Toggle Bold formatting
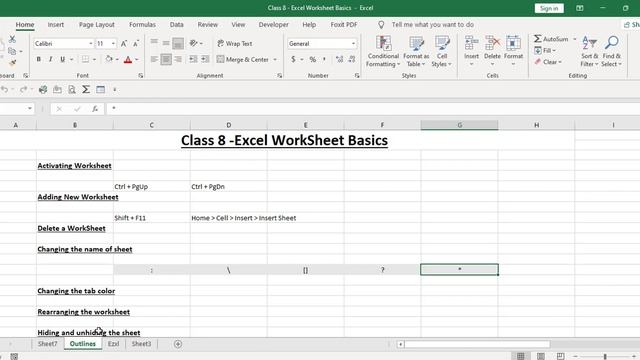 (x=38, y=60)
